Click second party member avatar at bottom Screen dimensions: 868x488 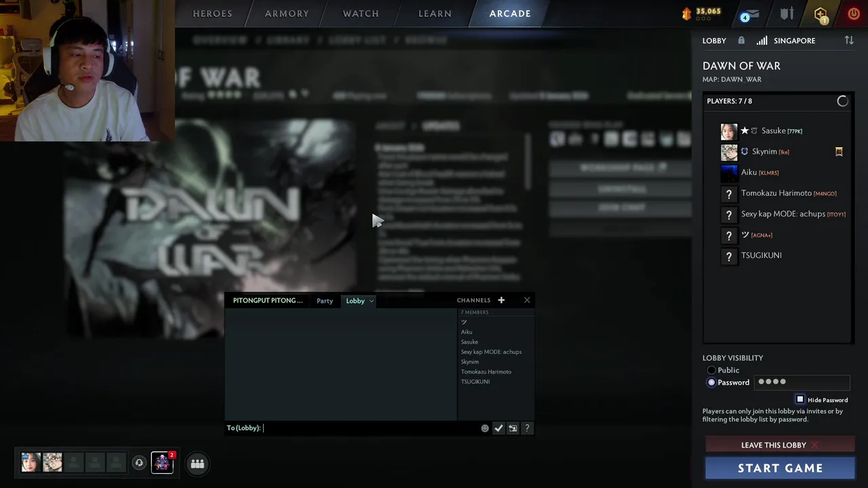tap(52, 462)
